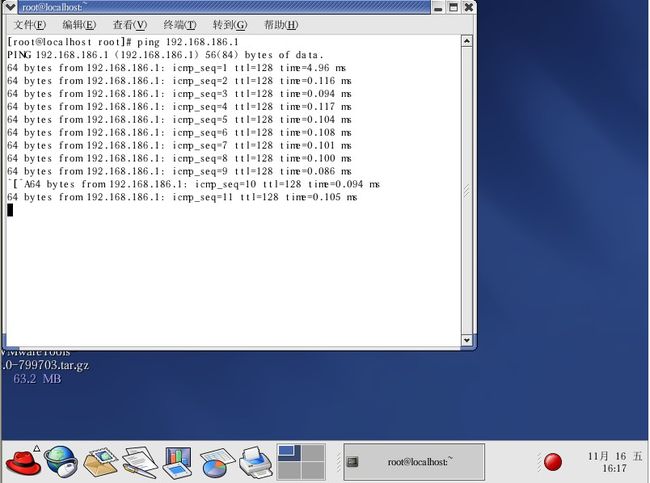Viewport: 650px width, 483px height.
Task: Open the presentation application icon
Action: pyautogui.click(x=177, y=462)
